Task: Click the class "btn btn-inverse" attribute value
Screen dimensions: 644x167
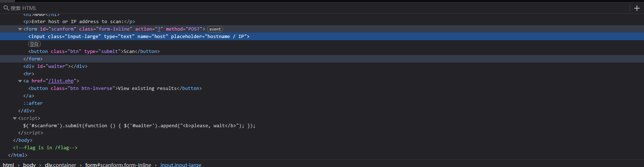Action: click(x=91, y=88)
